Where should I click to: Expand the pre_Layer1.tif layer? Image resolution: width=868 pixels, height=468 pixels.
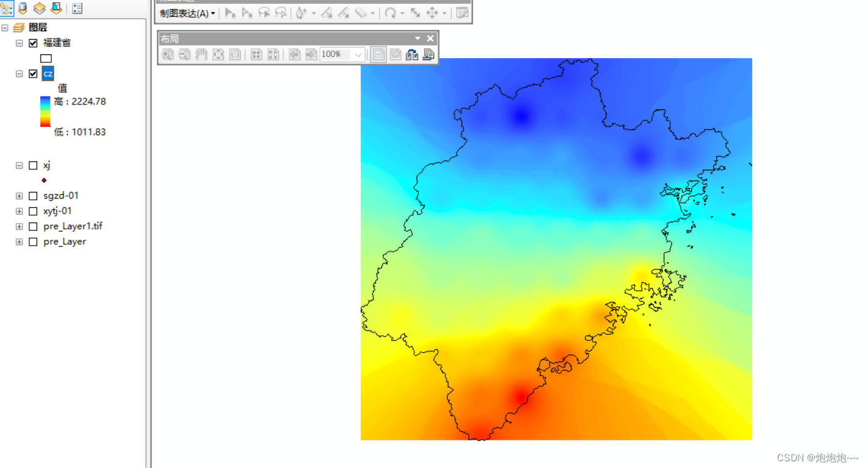[19, 226]
